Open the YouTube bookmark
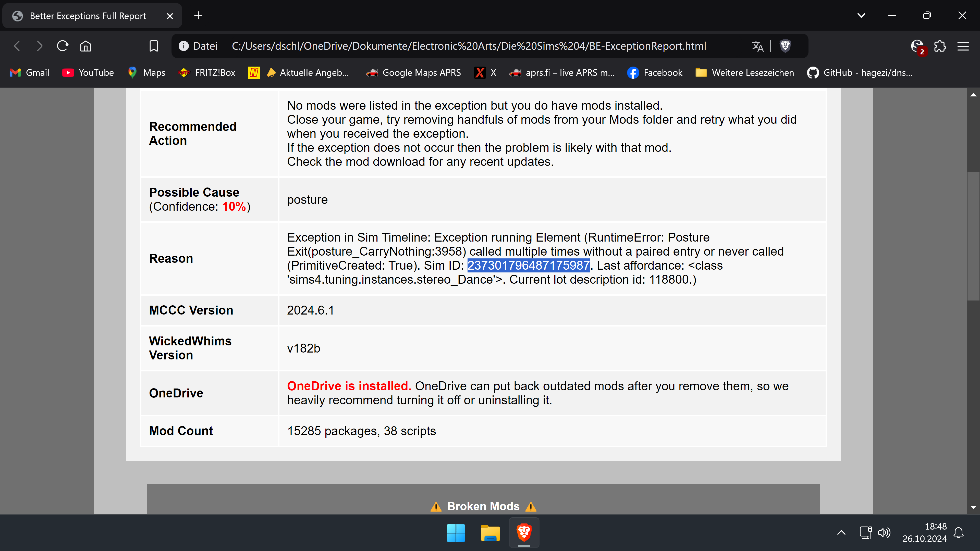 (x=88, y=73)
